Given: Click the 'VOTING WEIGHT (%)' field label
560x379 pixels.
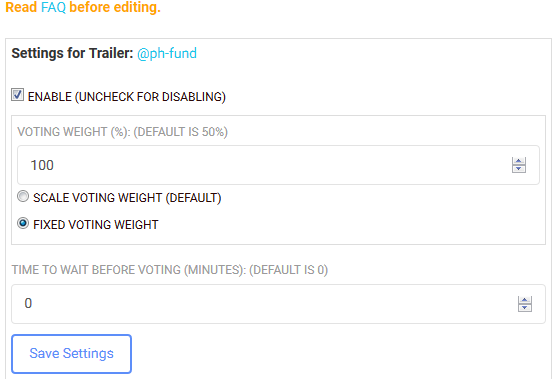Looking at the screenshot, I should click(73, 132).
